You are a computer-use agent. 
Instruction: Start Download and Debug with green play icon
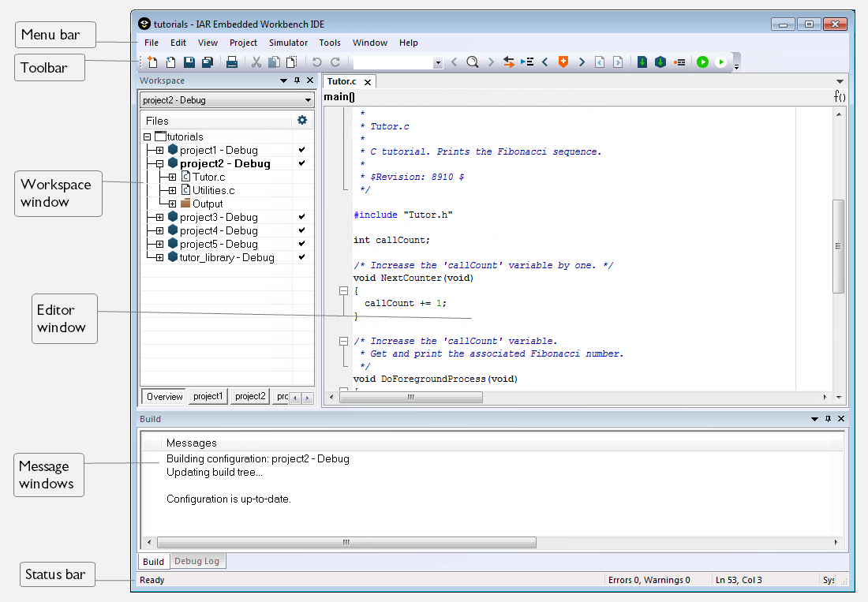(702, 62)
